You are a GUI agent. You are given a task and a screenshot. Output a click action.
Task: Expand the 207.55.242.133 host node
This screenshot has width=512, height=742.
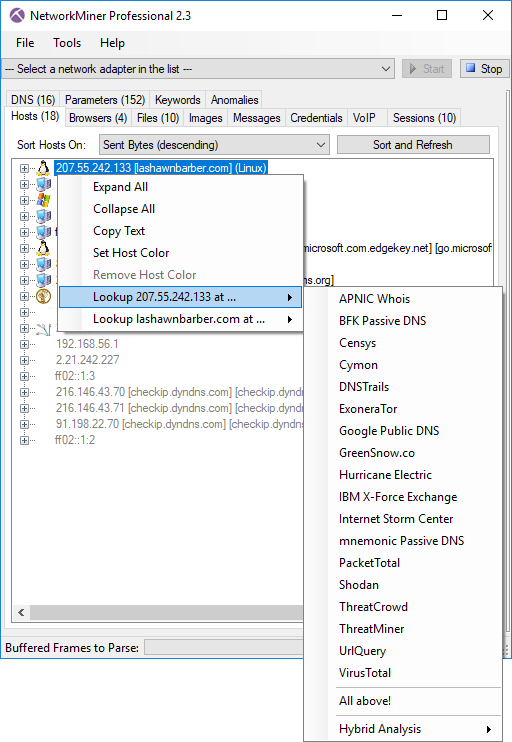coord(24,168)
